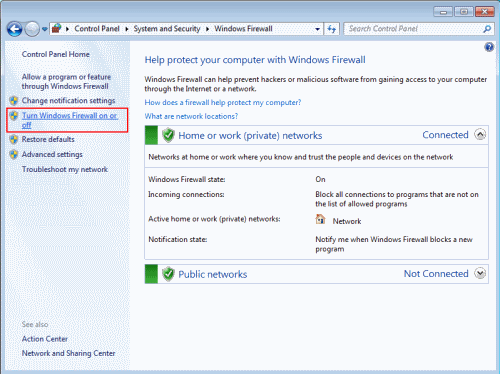
Task: Minimize the Windows Firewall window
Action: [x=443, y=12]
